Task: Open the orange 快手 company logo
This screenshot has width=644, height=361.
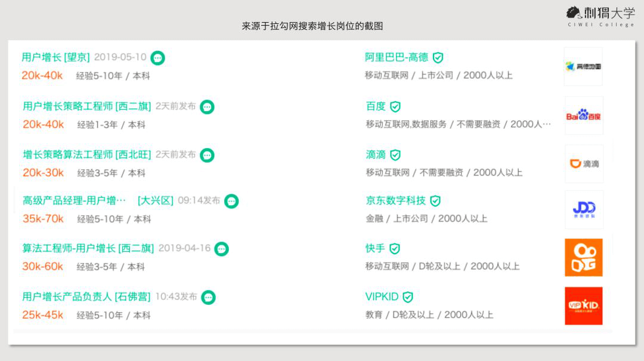Action: (x=584, y=257)
